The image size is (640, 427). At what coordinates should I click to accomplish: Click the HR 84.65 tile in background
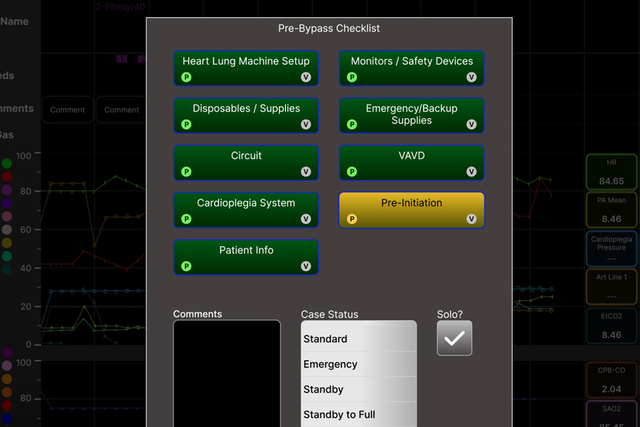click(611, 172)
